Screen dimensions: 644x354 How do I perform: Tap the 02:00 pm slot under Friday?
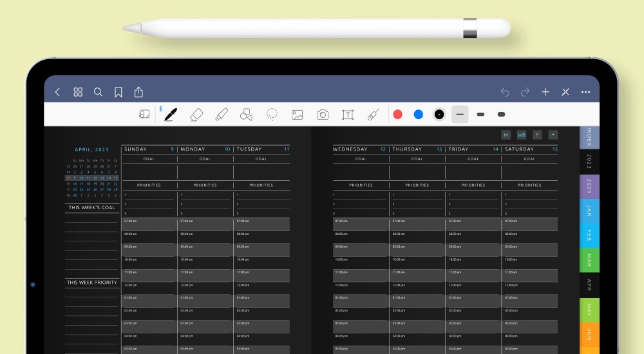point(473,313)
